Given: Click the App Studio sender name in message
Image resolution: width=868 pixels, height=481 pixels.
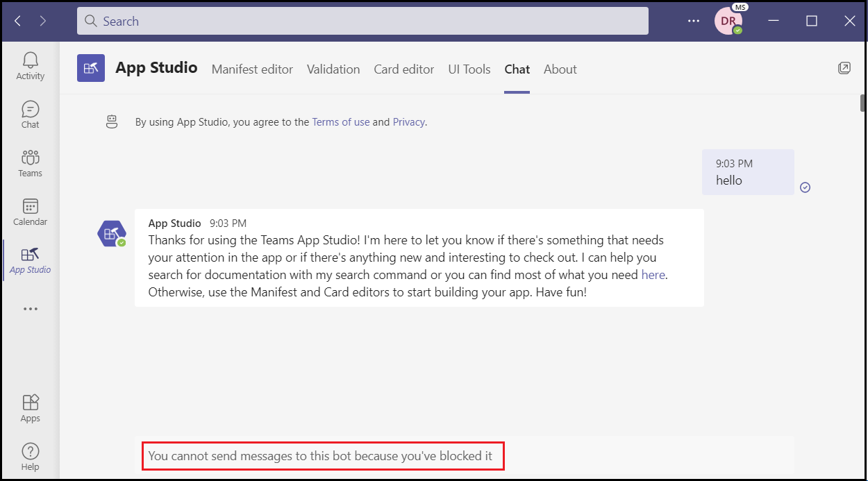Looking at the screenshot, I should (174, 223).
